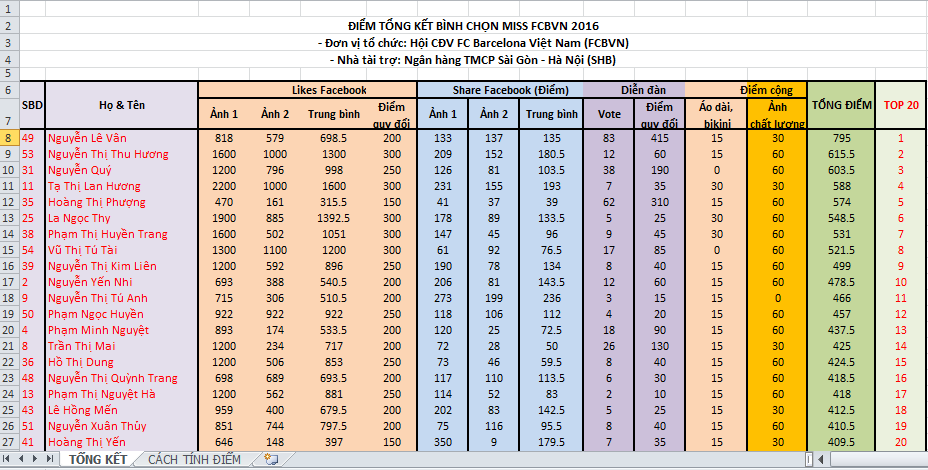Select total score cell 795

point(841,138)
